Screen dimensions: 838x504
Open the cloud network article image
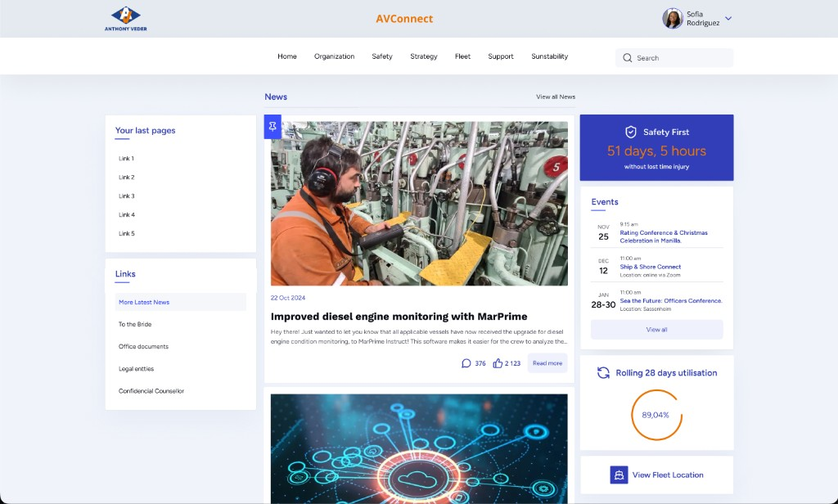click(419, 449)
